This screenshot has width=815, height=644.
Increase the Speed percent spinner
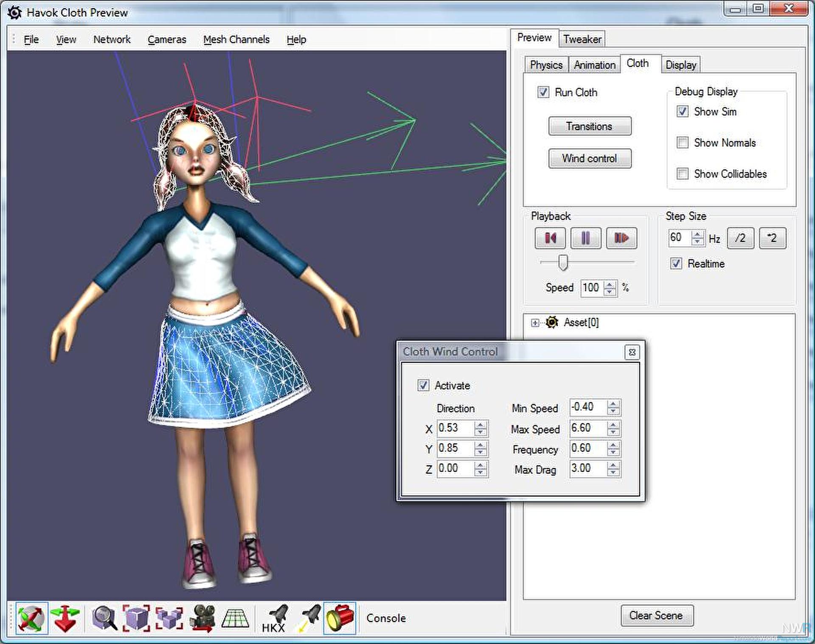pos(610,284)
